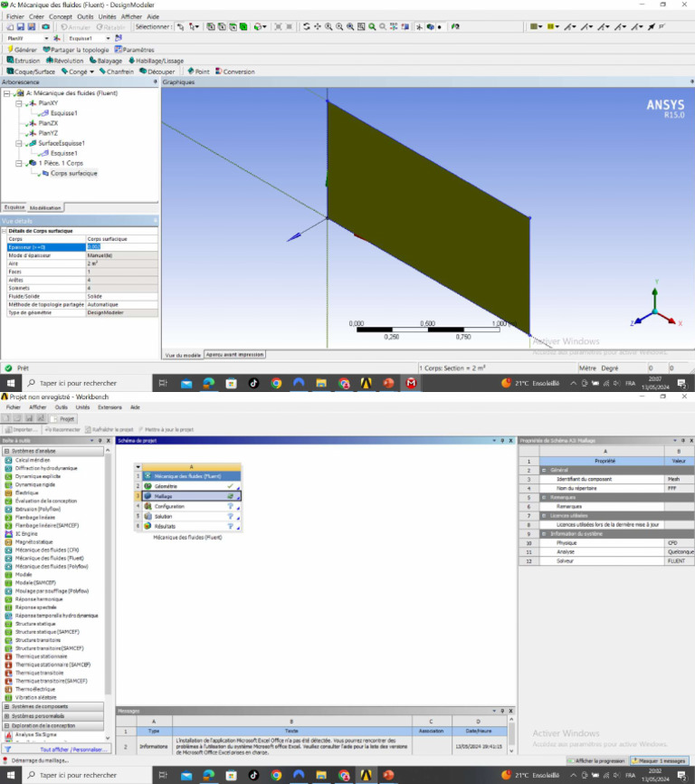
Task: Click Afficher la progression button
Action: click(x=595, y=760)
